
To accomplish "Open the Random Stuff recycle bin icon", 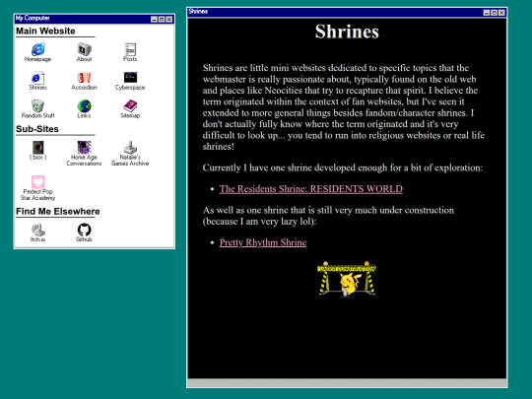I will 37,109.
